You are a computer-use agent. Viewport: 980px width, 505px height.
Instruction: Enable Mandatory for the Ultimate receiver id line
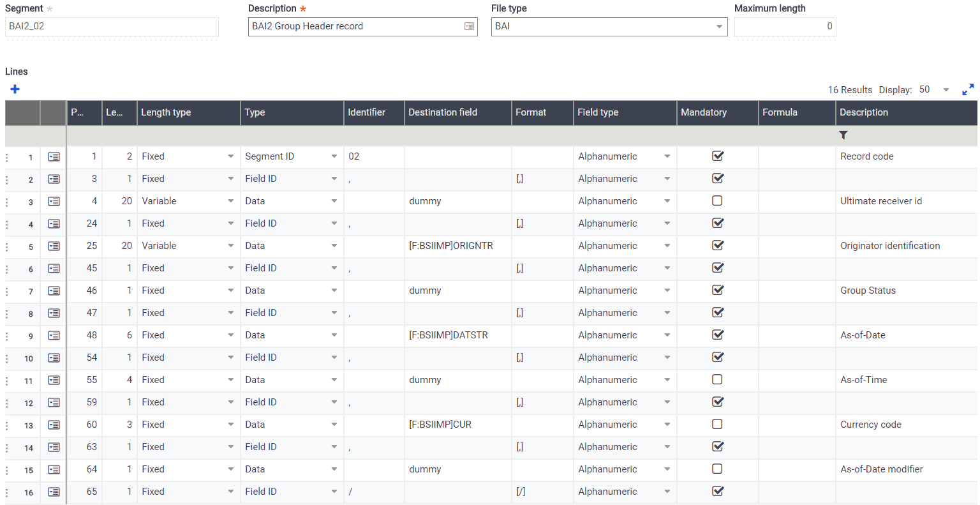coord(718,201)
